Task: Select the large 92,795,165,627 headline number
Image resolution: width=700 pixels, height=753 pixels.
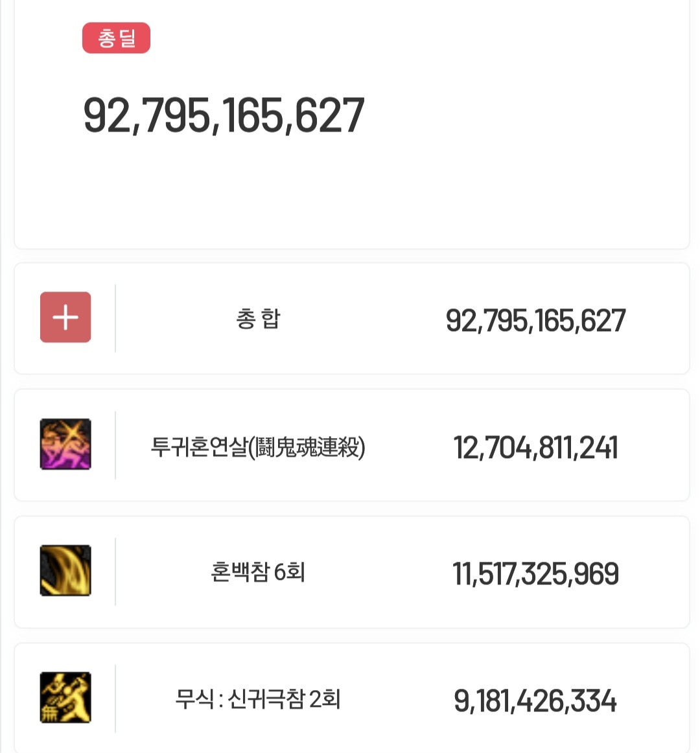Action: pos(224,115)
